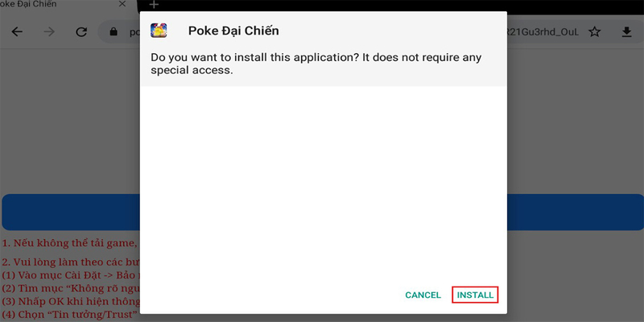
Task: Open a new tab with the plus icon
Action: coord(154,5)
